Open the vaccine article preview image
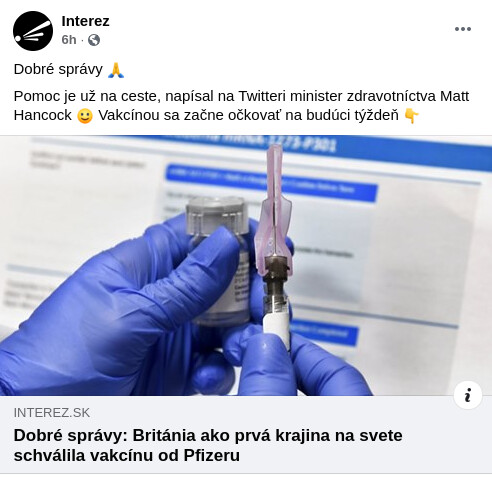Image resolution: width=492 pixels, height=484 pixels. coord(246,265)
